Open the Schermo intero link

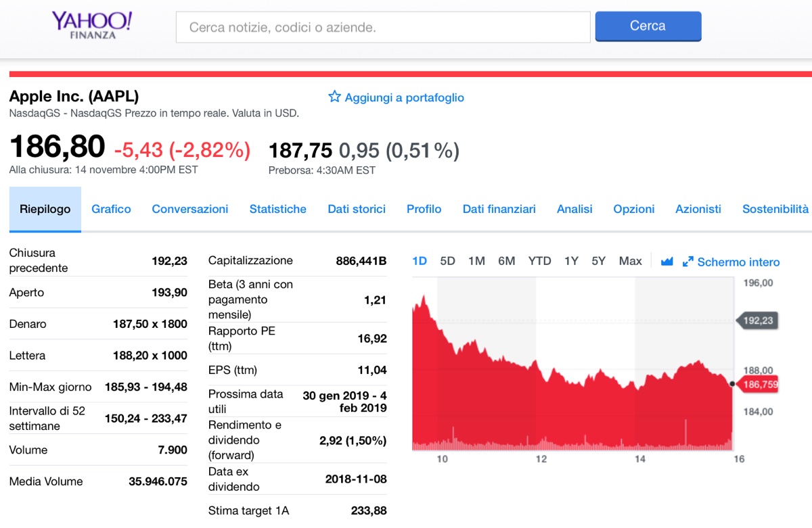coord(738,262)
